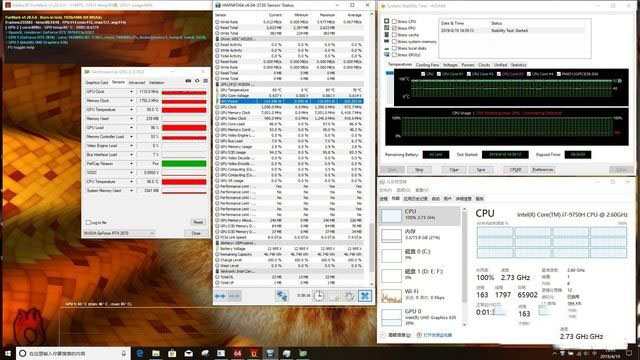Click 简略信息 fewer details toggle

tap(396, 335)
